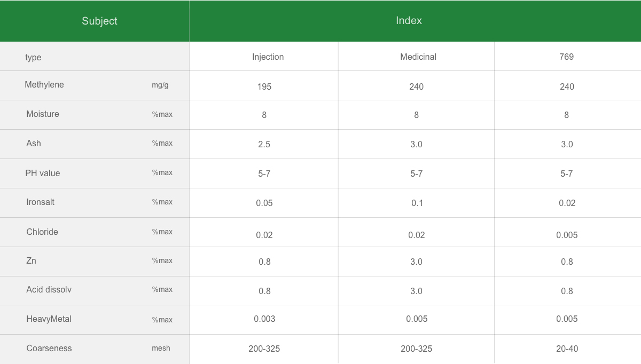Click the Acid dissolv row label
Image resolution: width=641 pixels, height=364 pixels.
pos(49,290)
